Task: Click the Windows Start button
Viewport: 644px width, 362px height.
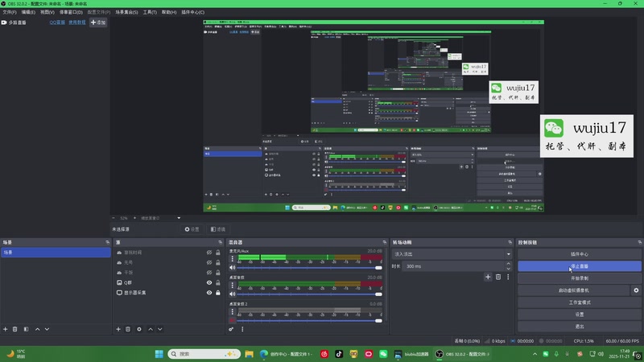Action: tap(159, 354)
